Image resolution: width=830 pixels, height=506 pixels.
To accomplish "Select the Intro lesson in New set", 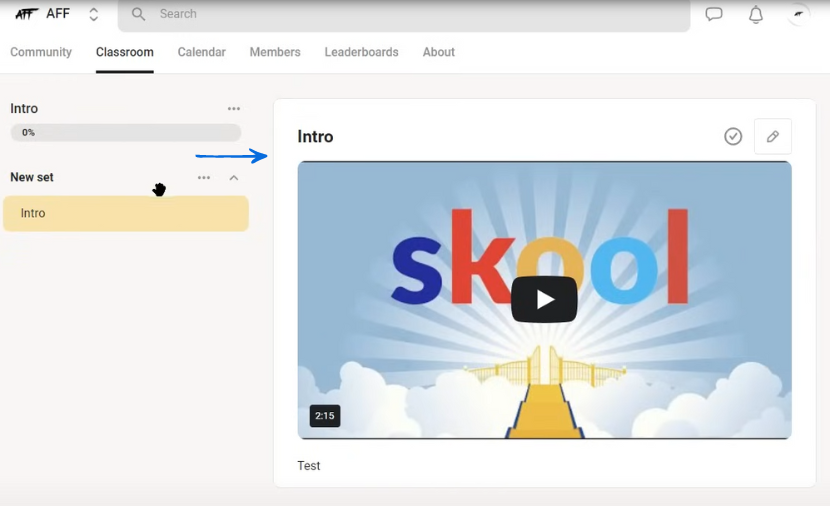I will point(125,213).
